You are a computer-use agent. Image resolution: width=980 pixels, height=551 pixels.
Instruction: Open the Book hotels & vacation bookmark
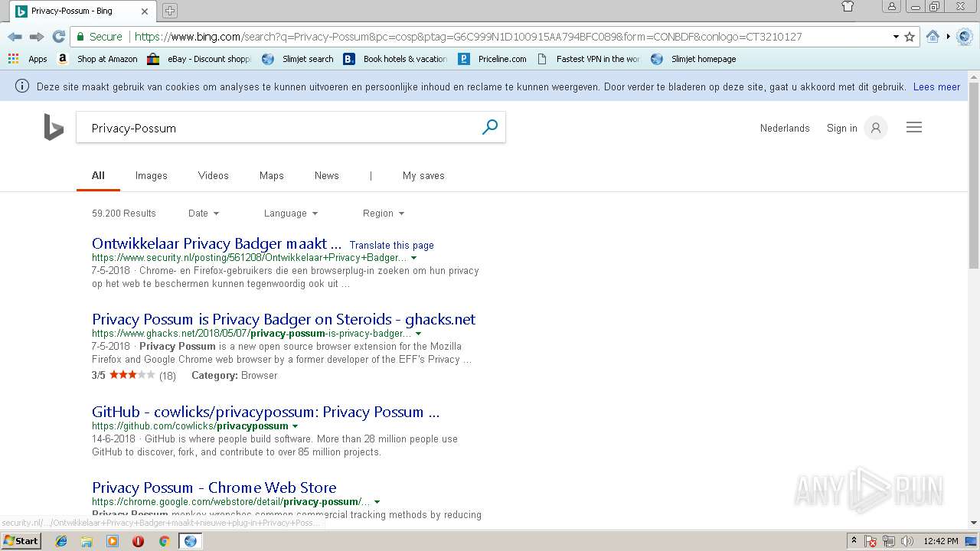pos(395,59)
